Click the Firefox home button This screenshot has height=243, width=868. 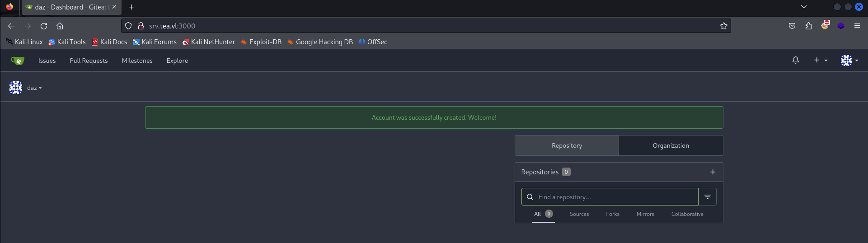(60, 26)
